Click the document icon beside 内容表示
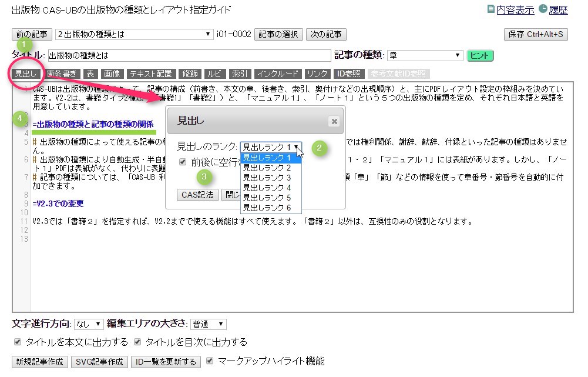 490,9
